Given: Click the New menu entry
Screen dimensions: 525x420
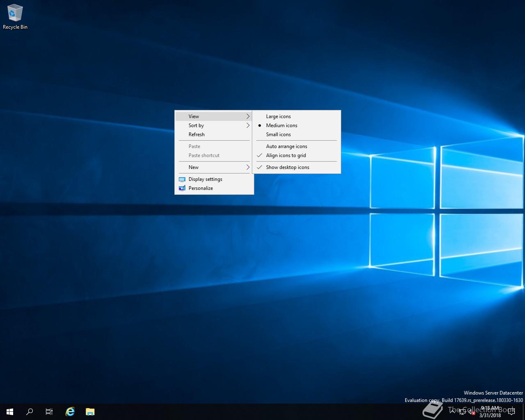Looking at the screenshot, I should coord(214,167).
